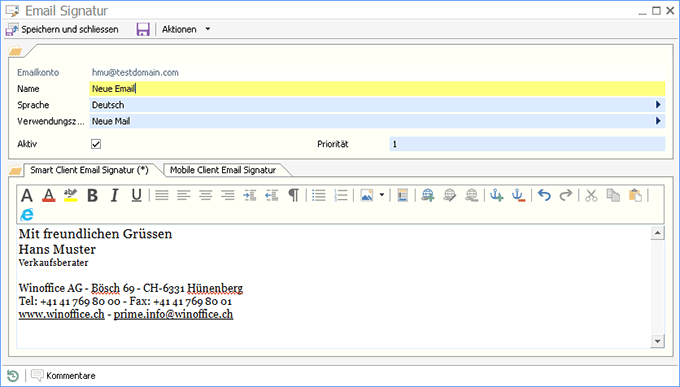Open the Aktionen menu

(x=179, y=30)
